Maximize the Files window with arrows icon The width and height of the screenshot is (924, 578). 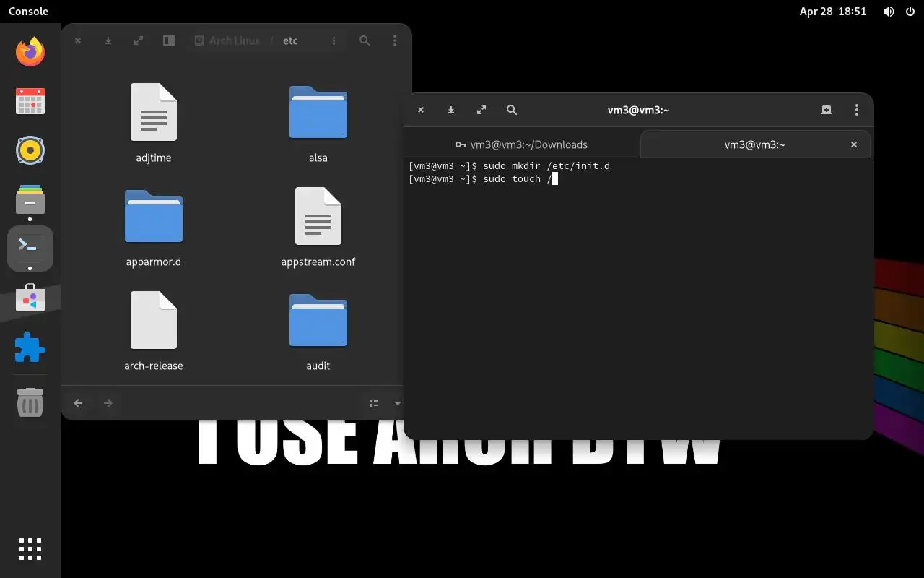tap(139, 40)
